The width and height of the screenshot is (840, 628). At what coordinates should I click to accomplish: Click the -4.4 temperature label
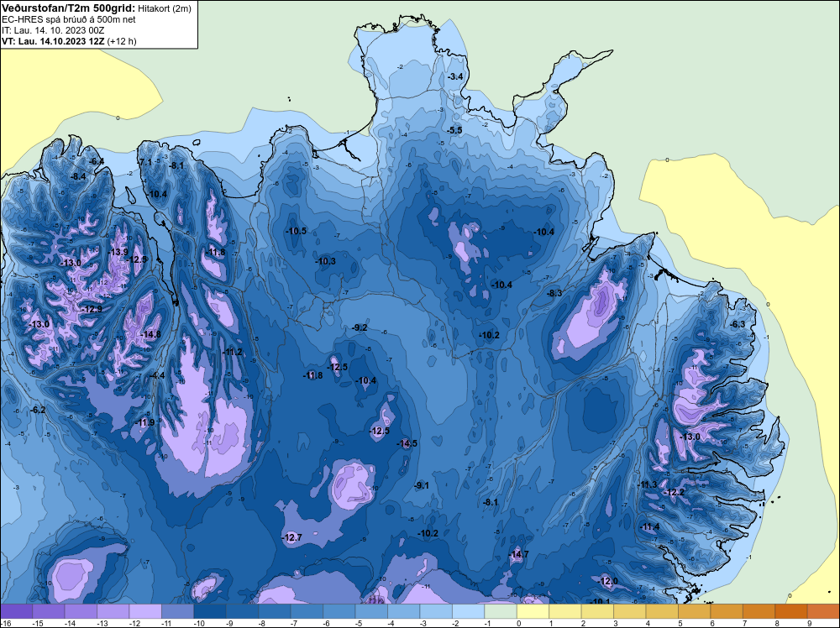point(158,376)
